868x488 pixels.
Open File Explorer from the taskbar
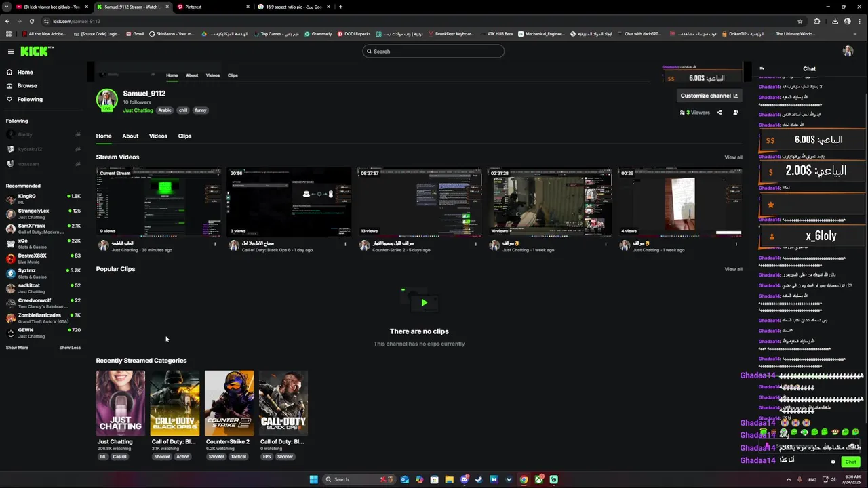(449, 480)
